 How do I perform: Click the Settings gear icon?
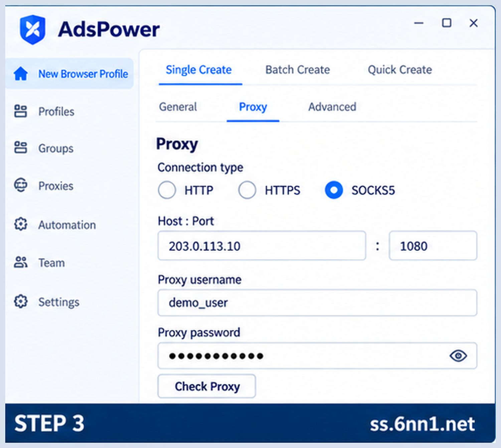(x=21, y=301)
